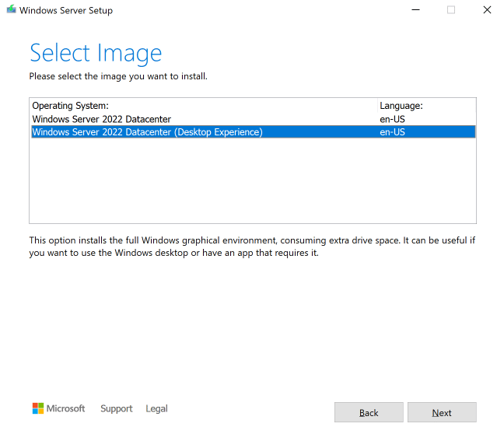504x441 pixels.
Task: Close the Windows Server Setup window
Action: click(487, 10)
